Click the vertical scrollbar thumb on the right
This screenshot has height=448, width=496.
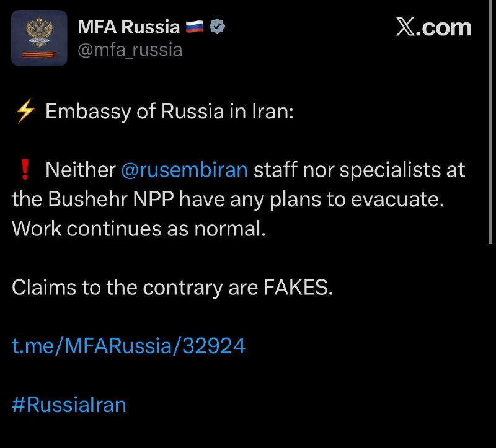(490, 122)
